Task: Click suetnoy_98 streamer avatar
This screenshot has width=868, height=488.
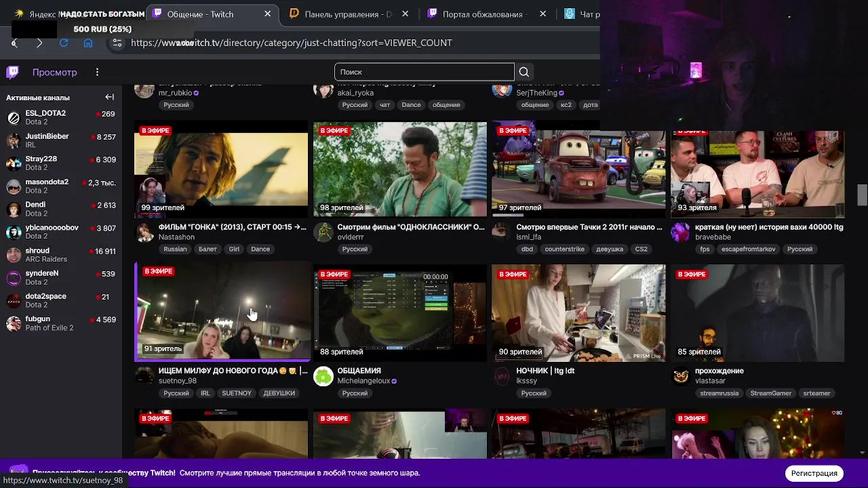Action: pyautogui.click(x=144, y=376)
